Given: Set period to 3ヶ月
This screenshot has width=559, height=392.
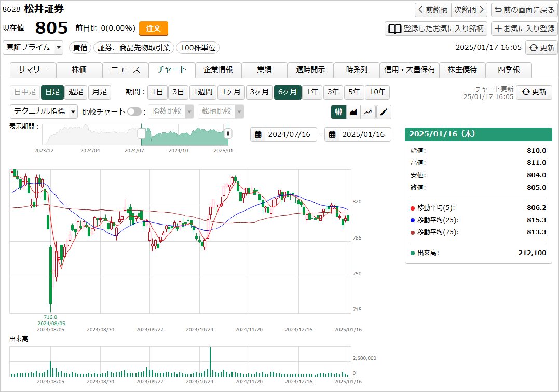Looking at the screenshot, I should click(x=259, y=92).
